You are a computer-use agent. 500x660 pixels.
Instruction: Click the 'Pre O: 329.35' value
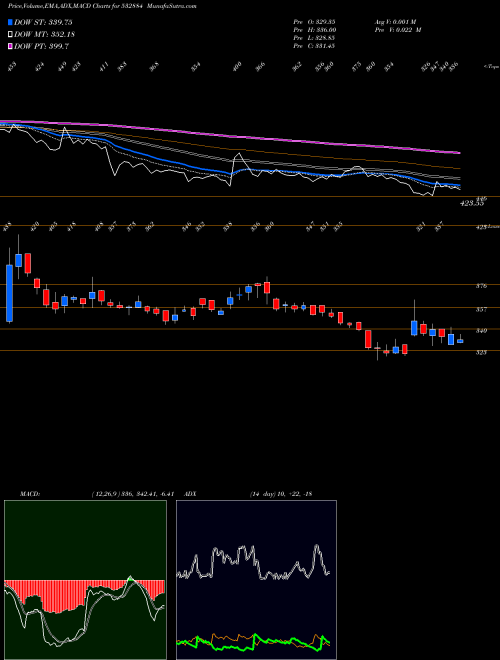[x=314, y=21]
